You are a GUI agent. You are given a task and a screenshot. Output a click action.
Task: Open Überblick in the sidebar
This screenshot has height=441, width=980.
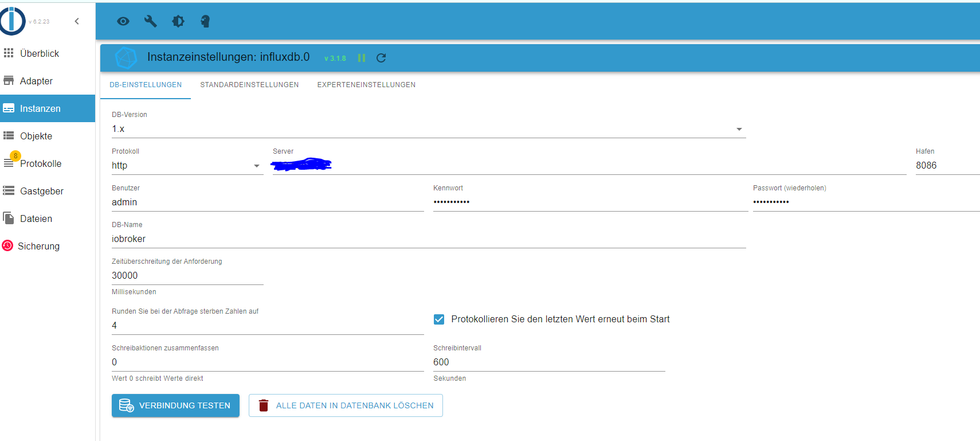[48, 53]
